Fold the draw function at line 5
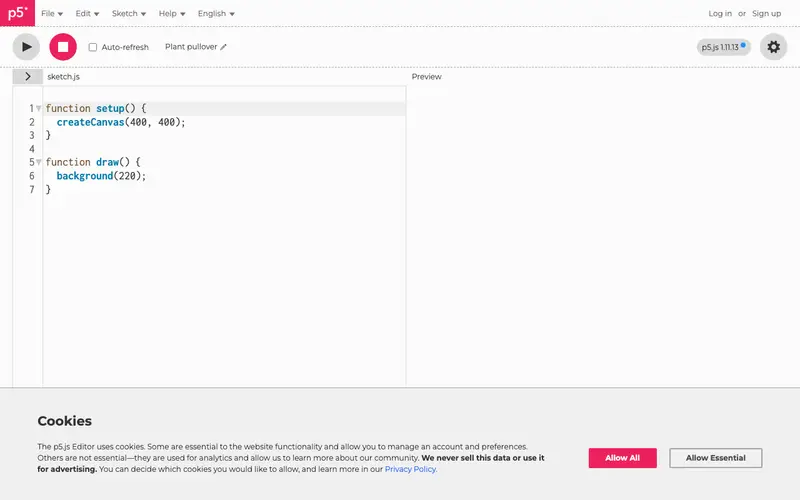The image size is (800, 500). click(x=39, y=162)
